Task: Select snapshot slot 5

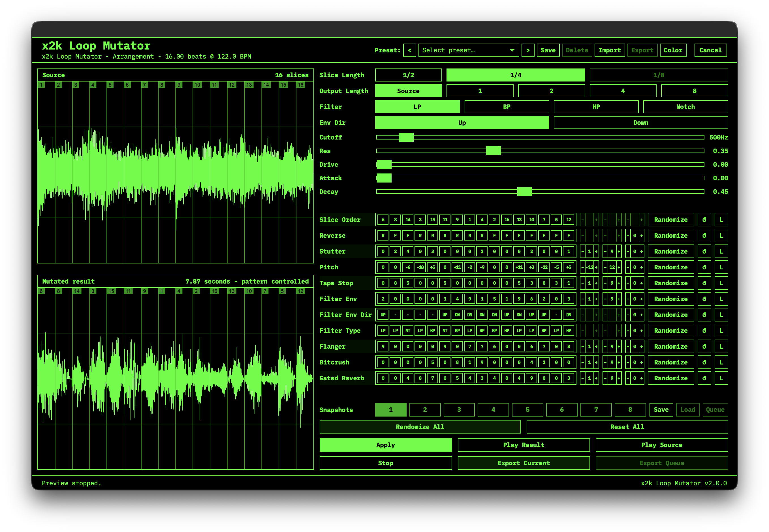Action: (x=527, y=410)
